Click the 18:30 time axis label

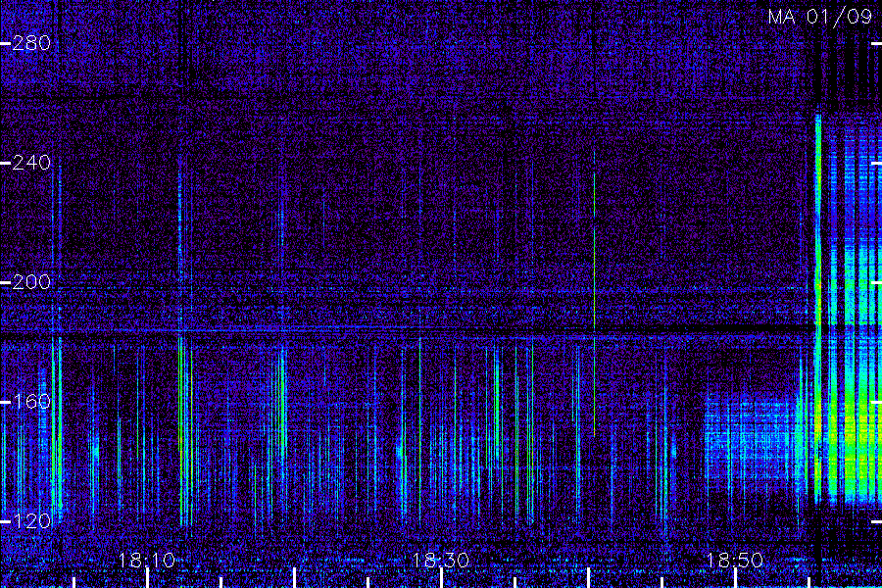click(x=440, y=560)
